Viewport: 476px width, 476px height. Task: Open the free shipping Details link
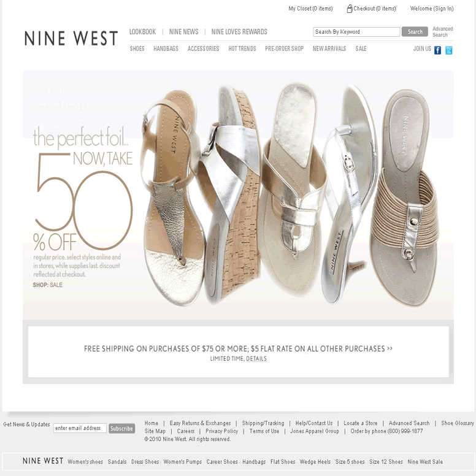[x=256, y=358]
